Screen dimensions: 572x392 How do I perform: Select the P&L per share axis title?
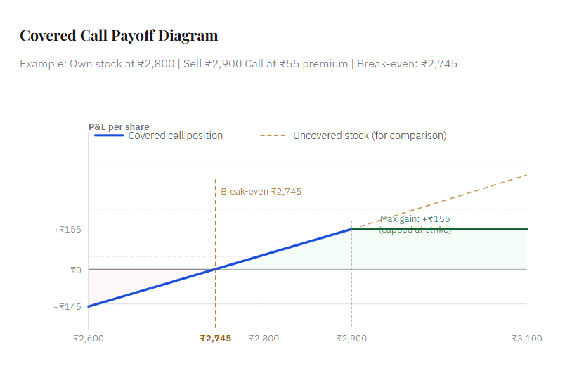(x=119, y=127)
